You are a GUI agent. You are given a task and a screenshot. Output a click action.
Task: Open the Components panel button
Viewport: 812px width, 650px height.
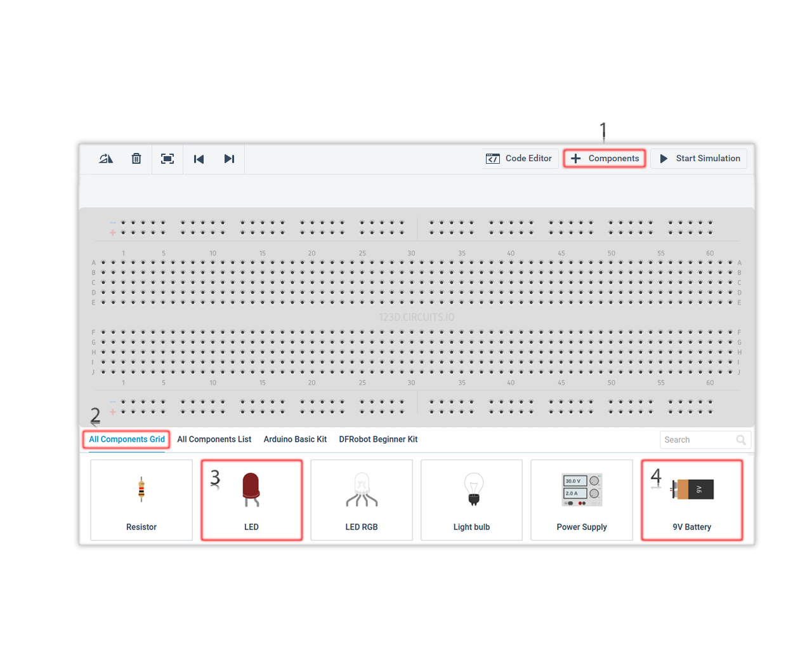pos(605,159)
